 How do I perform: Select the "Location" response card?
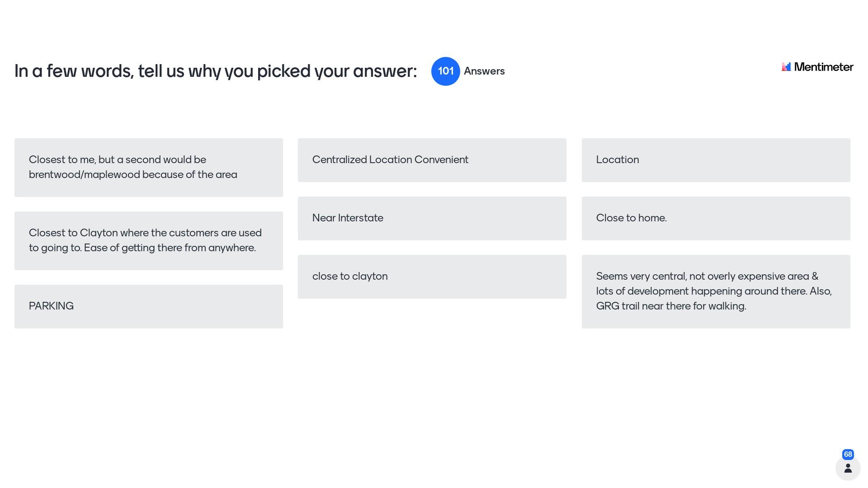pyautogui.click(x=716, y=160)
